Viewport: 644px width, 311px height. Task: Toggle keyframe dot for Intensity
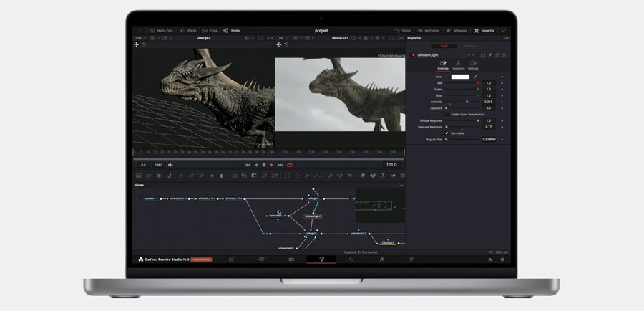tap(502, 102)
